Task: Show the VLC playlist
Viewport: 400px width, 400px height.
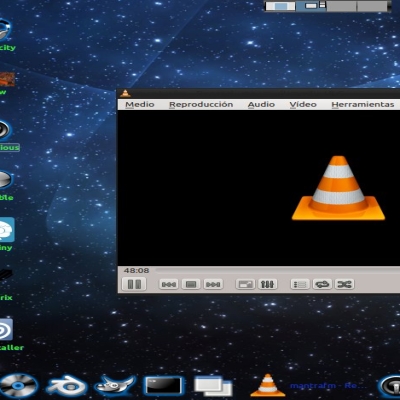Action: 300,284
